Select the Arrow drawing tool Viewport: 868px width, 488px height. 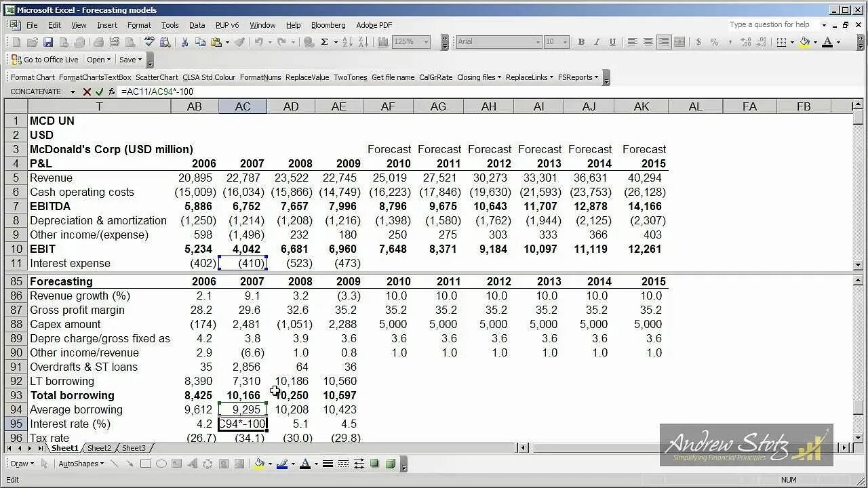click(x=130, y=464)
